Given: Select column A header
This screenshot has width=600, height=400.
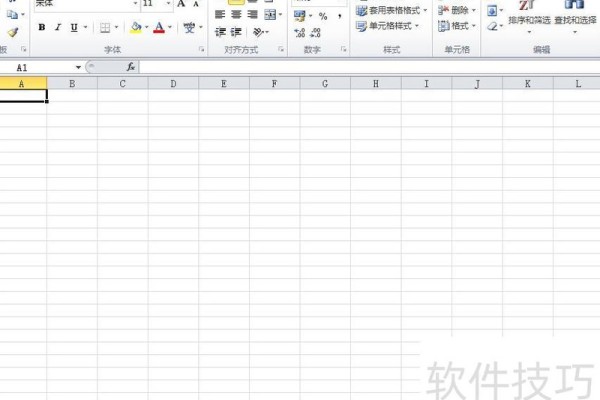Looking at the screenshot, I should [23, 83].
